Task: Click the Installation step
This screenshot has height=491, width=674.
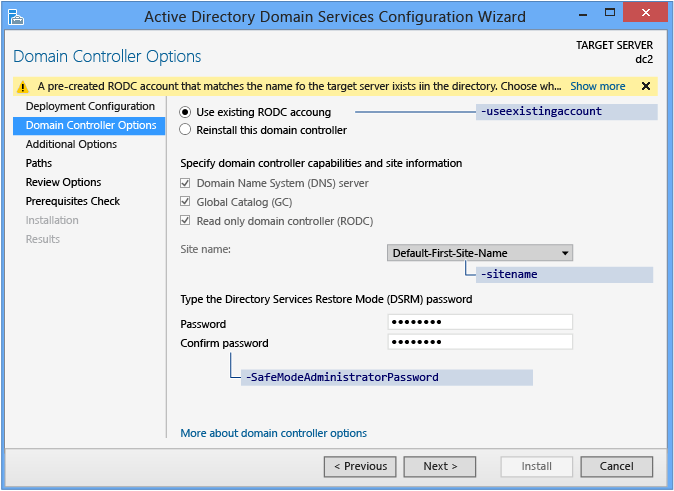Action: coord(52,220)
